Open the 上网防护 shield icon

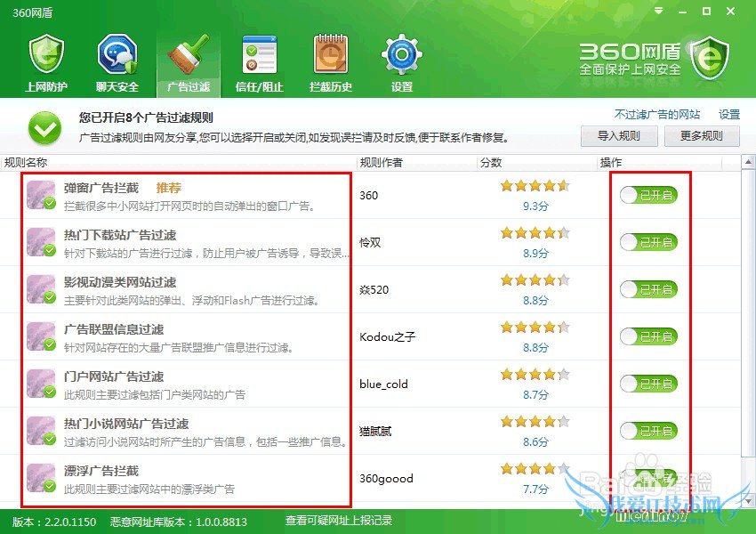coord(46,54)
